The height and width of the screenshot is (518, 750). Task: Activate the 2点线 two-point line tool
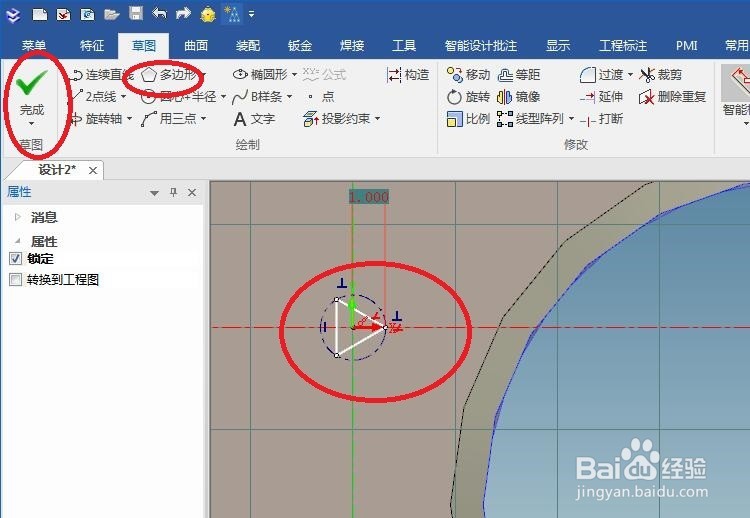[94, 97]
